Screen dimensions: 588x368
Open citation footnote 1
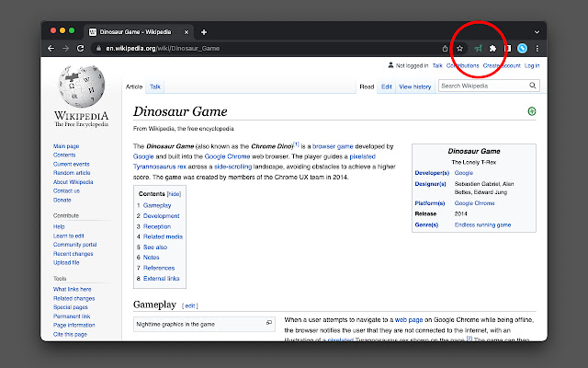pyautogui.click(x=296, y=144)
